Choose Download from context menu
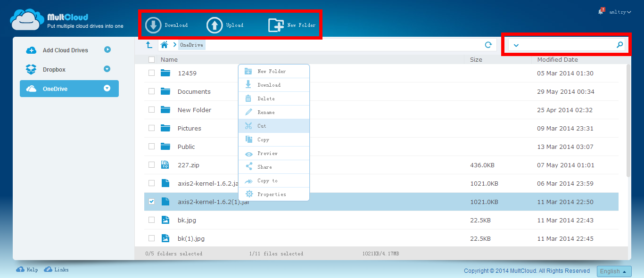Image resolution: width=644 pixels, height=278 pixels. (274, 85)
